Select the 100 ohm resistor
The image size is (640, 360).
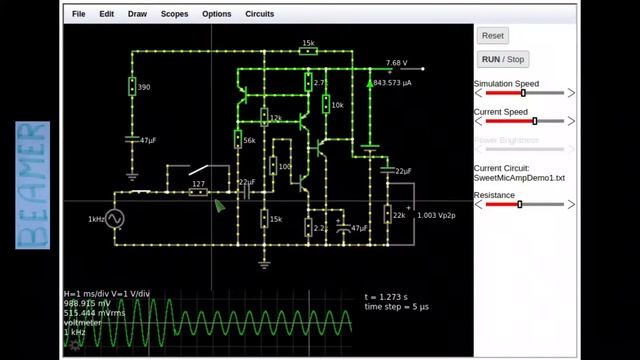(273, 166)
